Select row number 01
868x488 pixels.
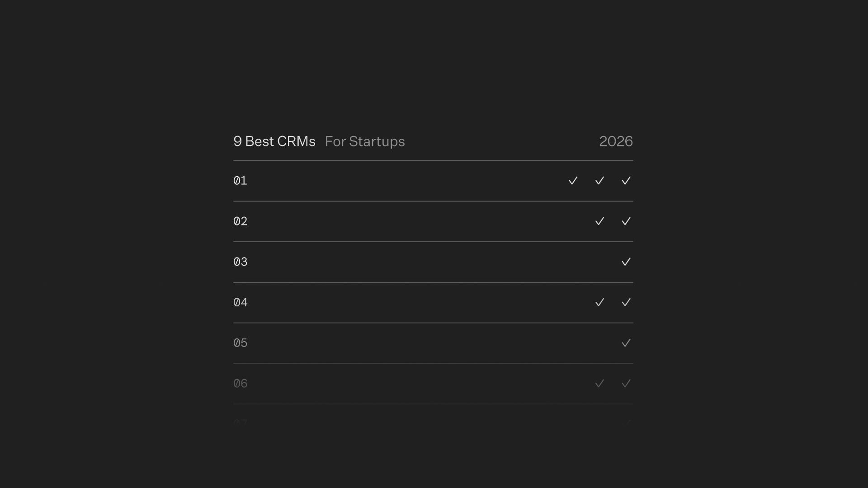click(x=240, y=181)
